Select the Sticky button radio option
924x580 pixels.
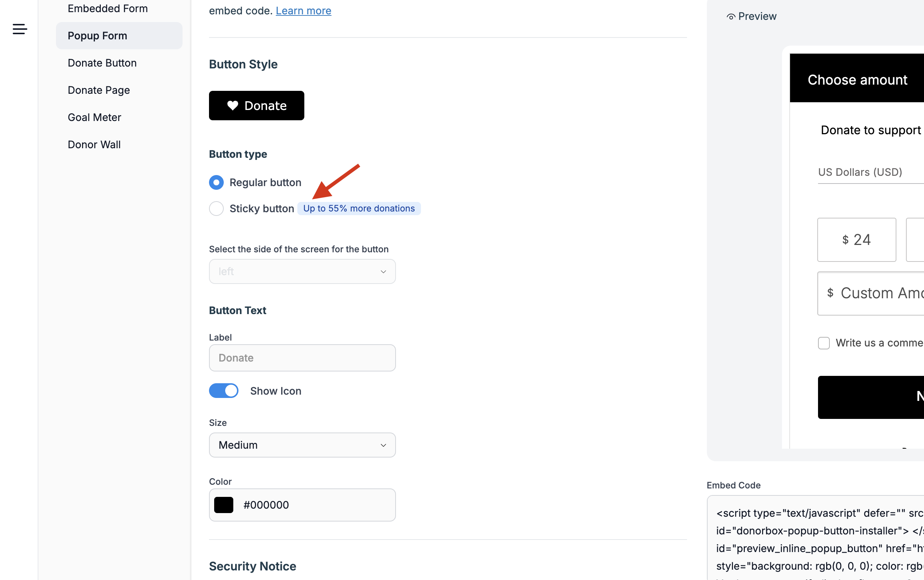point(216,209)
